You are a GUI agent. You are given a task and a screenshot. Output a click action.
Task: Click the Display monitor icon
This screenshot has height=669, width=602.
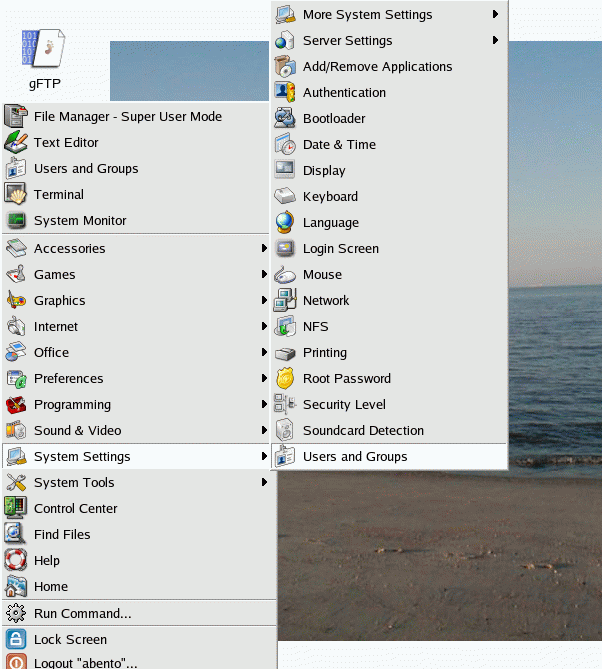[x=285, y=169]
